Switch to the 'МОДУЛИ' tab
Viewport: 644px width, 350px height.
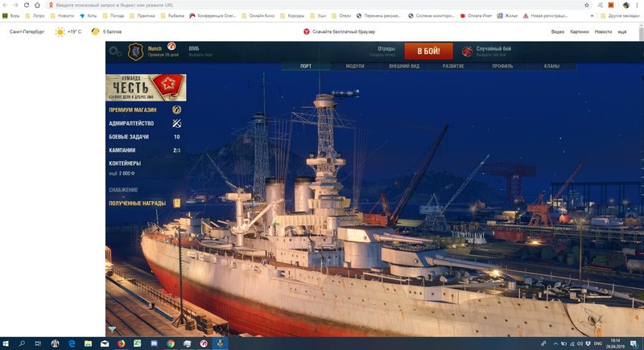(354, 66)
